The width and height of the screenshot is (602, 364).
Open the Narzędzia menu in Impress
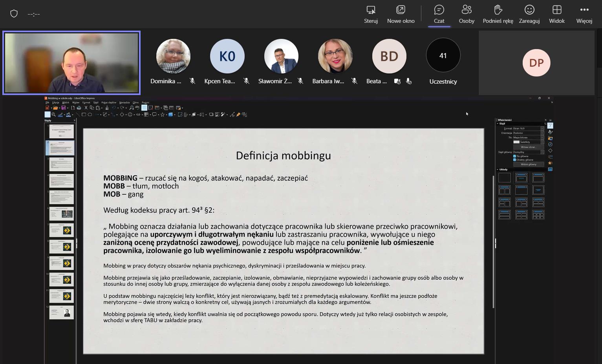124,102
